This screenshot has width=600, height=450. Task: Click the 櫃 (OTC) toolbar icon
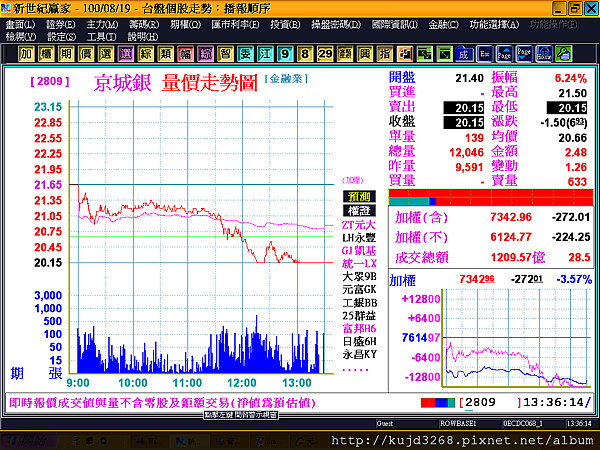click(46, 54)
